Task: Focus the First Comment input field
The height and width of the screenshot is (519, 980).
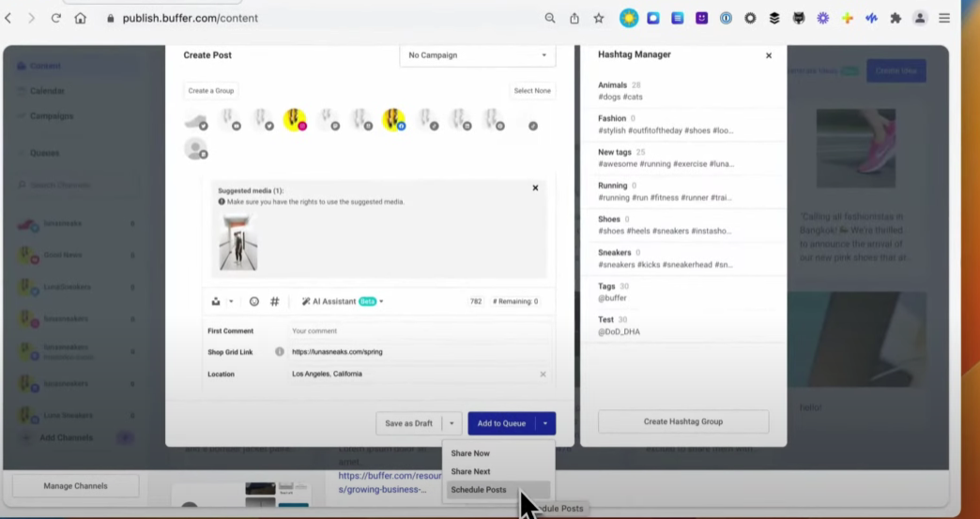Action: pyautogui.click(x=420, y=331)
